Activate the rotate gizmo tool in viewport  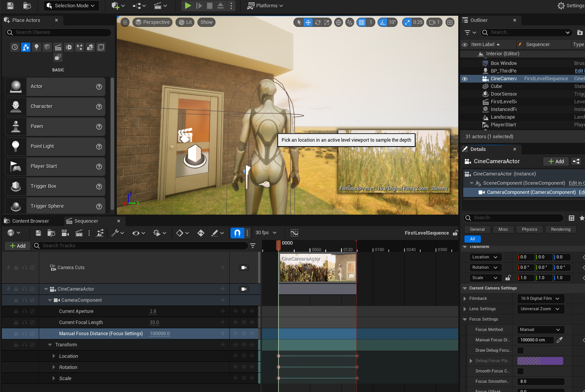(x=318, y=22)
